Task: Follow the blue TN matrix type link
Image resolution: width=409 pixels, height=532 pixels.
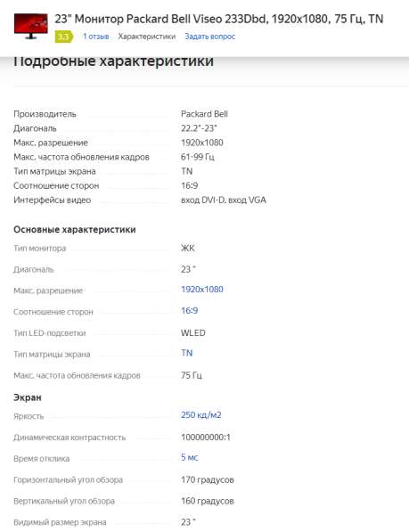Action: point(186,353)
